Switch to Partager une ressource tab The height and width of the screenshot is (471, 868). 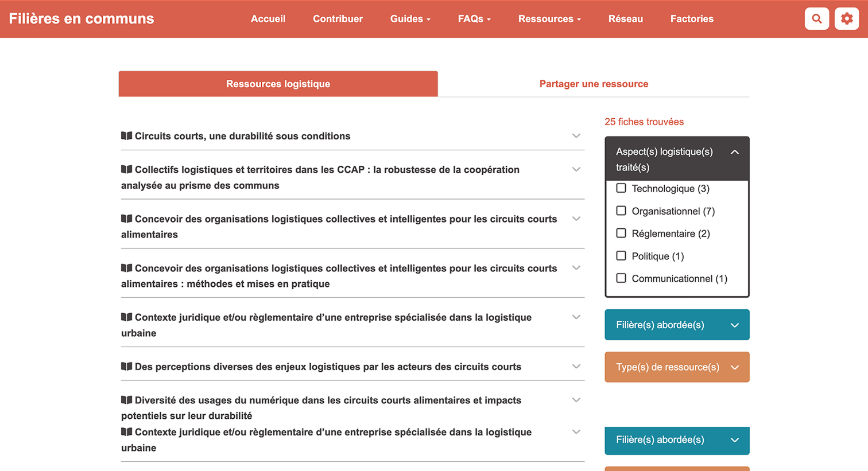(594, 84)
